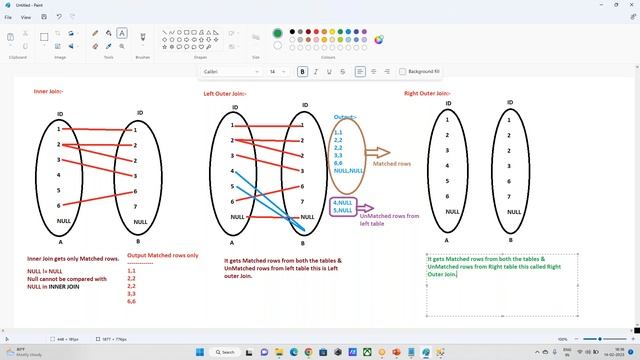The height and width of the screenshot is (360, 640).
Task: Pick the purple colour swatch in top row
Action: pyautogui.click(x=364, y=31)
